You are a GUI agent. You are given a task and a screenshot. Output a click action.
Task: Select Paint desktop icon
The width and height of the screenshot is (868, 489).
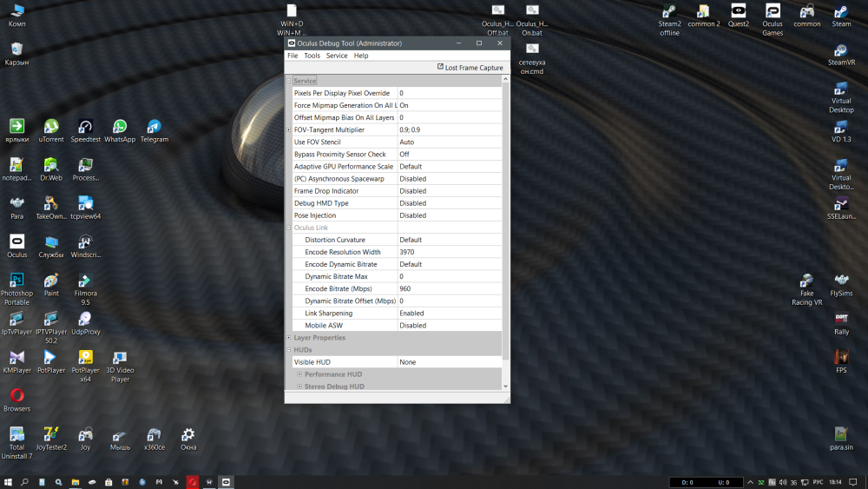click(51, 285)
